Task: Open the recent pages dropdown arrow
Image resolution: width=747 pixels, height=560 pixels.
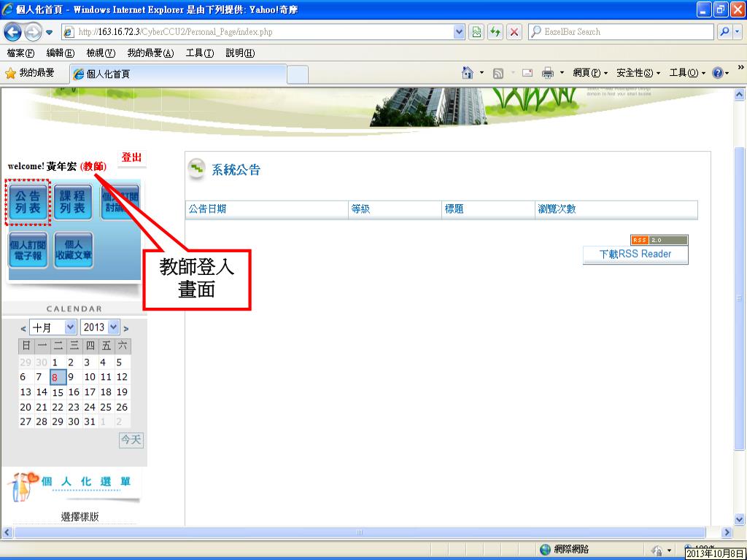Action: coord(50,32)
